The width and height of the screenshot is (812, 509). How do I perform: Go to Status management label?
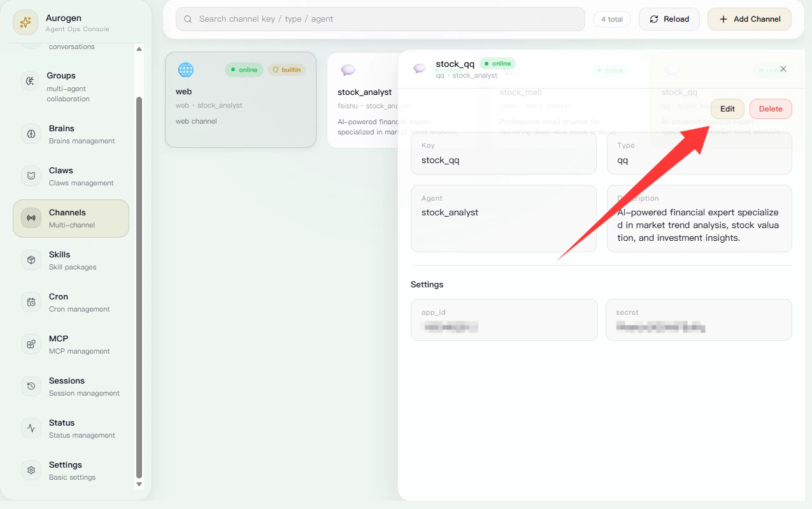click(82, 435)
